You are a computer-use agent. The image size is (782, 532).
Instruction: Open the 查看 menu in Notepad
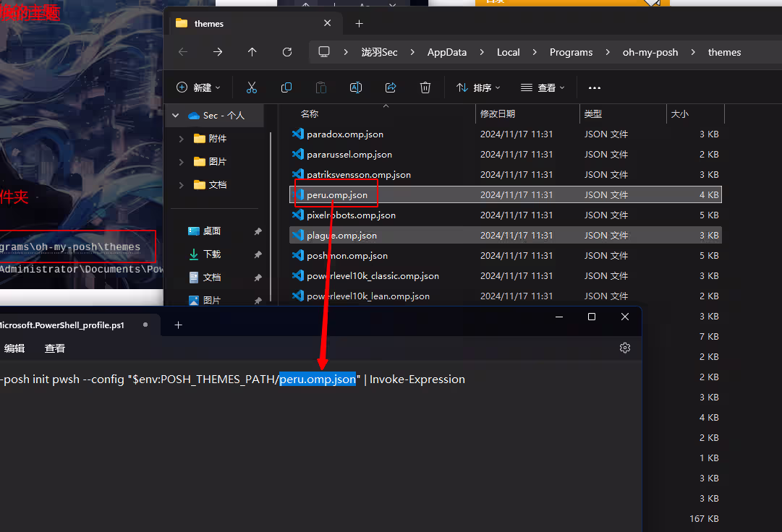55,348
